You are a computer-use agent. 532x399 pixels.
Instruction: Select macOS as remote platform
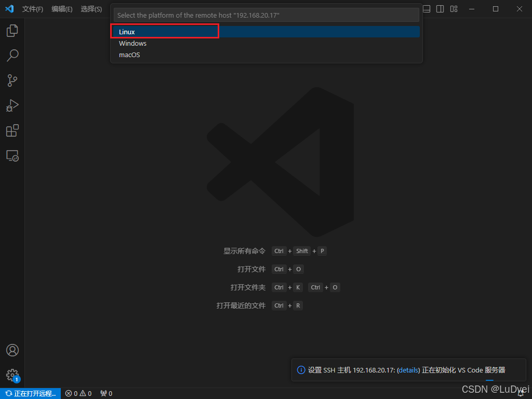coord(267,55)
